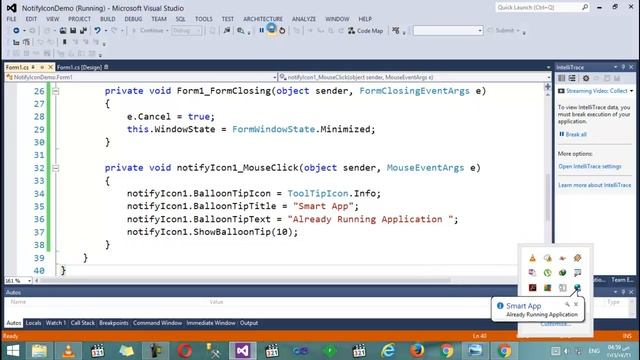Image resolution: width=640 pixels, height=360 pixels.
Task: Open the BUILD menu
Action: click(x=108, y=19)
